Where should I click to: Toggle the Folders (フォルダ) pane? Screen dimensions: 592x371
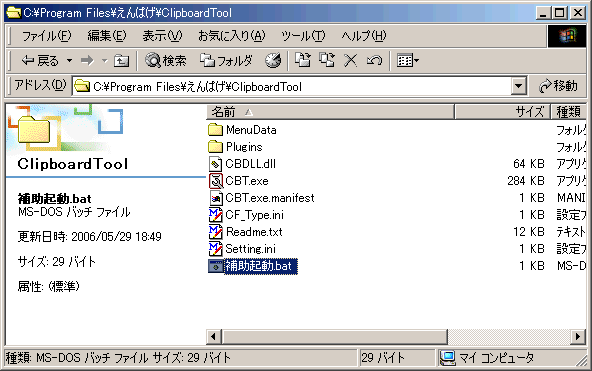(226, 60)
